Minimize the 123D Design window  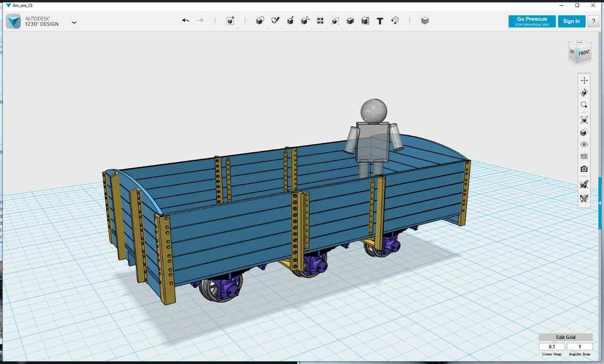click(562, 5)
